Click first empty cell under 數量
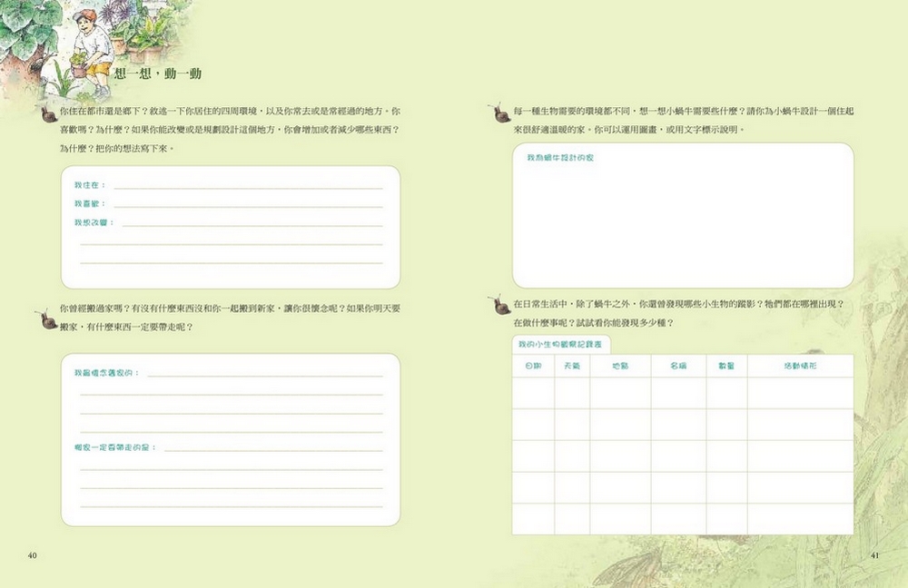Viewport: 908px width, 588px height. pyautogui.click(x=726, y=393)
